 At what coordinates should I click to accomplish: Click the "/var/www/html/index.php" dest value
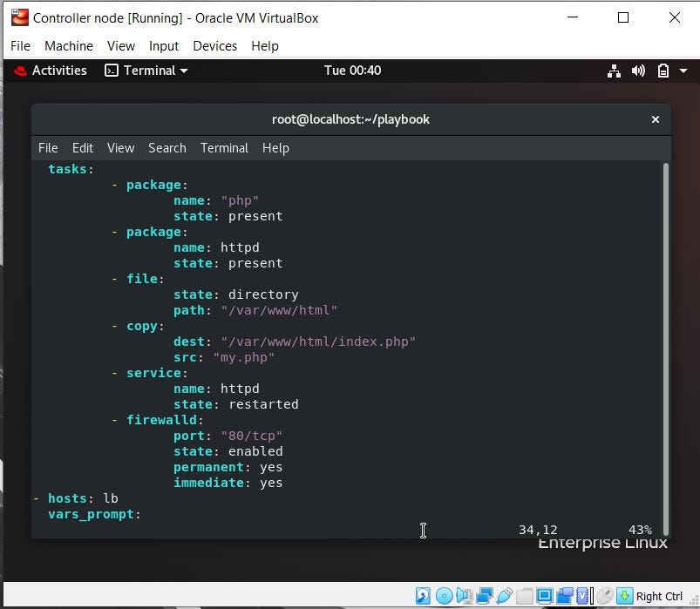point(318,342)
